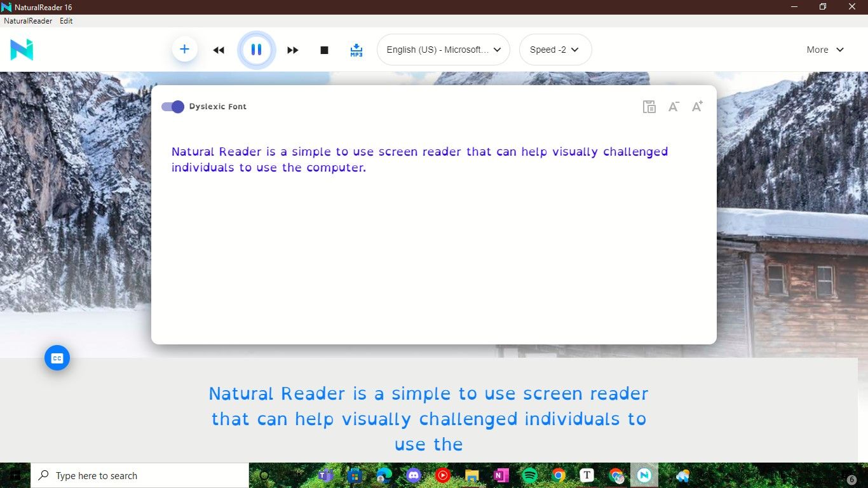Screen dimensions: 868x488
Task: Toggle the closed captions CC button
Action: 57,358
